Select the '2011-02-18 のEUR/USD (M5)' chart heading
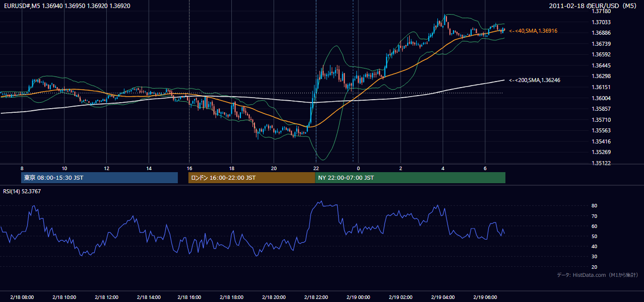The width and height of the screenshot is (644, 302). (x=593, y=6)
